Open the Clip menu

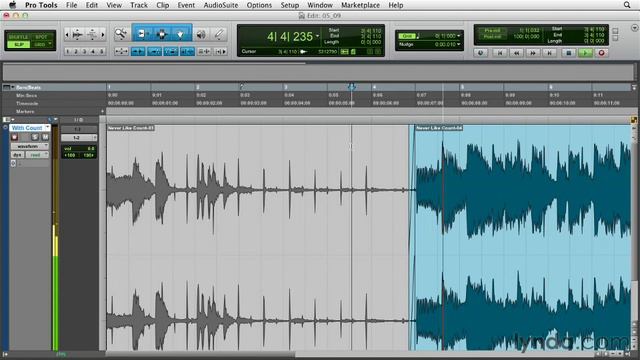click(x=162, y=5)
